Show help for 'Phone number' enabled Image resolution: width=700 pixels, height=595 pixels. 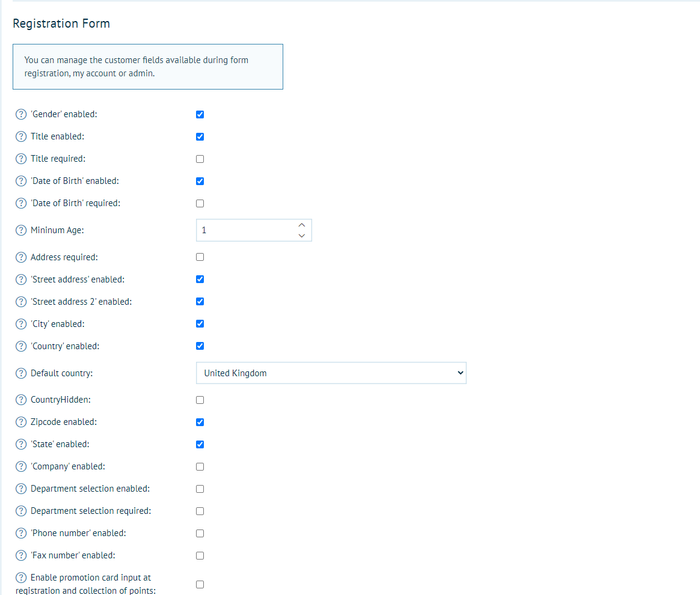tap(21, 533)
